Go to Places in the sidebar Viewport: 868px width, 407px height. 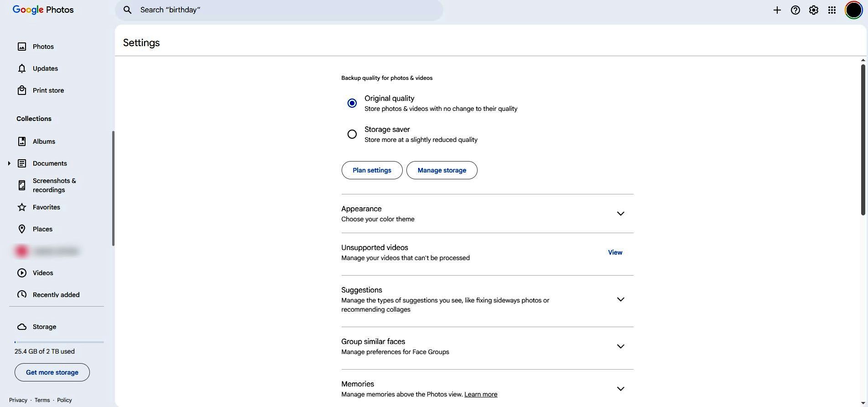coord(42,229)
